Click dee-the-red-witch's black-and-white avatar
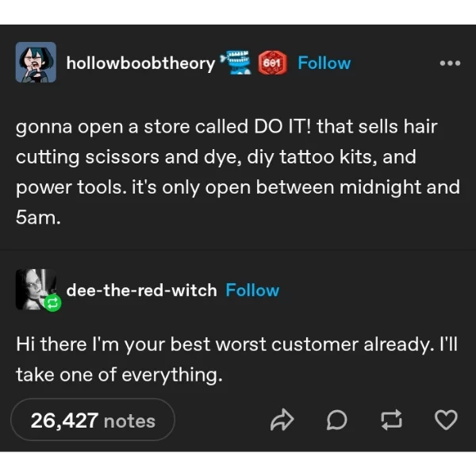Viewport: 476px width, 476px height. pyautogui.click(x=36, y=290)
